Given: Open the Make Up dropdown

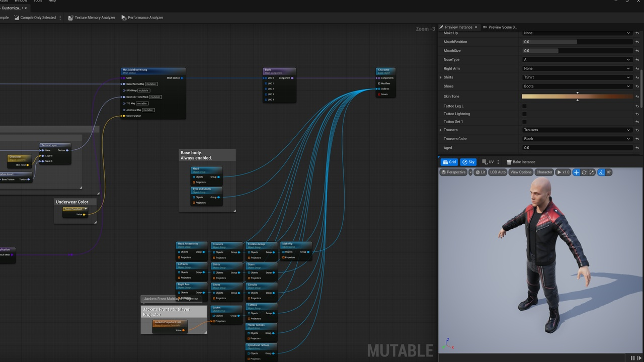Looking at the screenshot, I should [x=577, y=33].
